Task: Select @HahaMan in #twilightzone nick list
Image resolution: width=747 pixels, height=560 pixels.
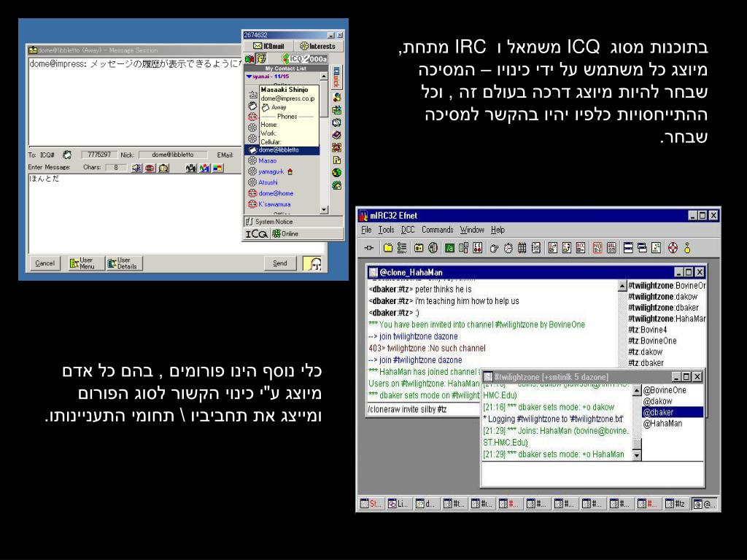Action: 662,424
